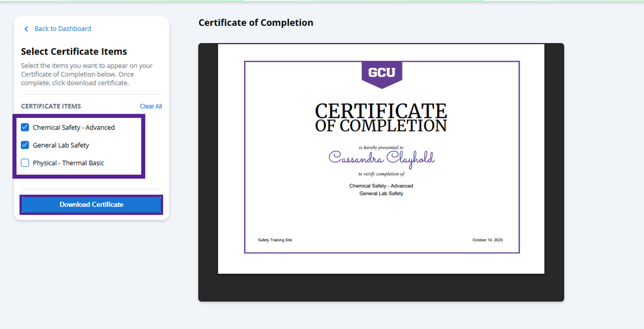
Task: Click the back chevron arrow icon
Action: point(26,29)
